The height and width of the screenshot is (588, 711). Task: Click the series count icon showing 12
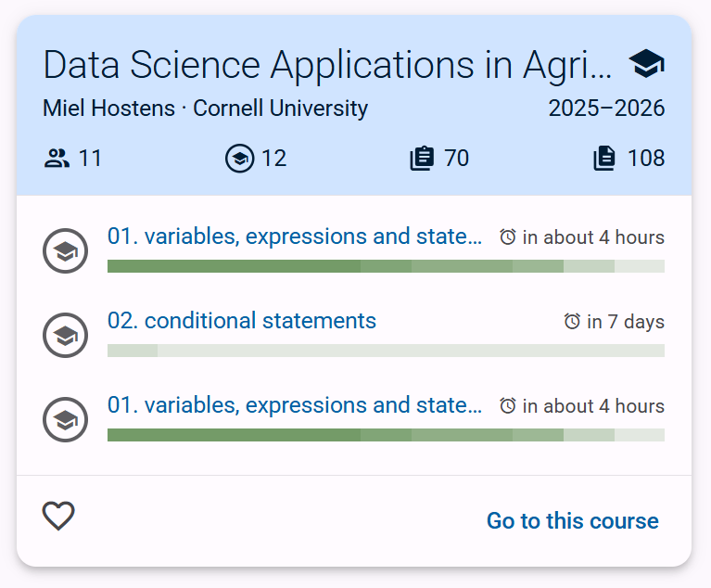[239, 159]
